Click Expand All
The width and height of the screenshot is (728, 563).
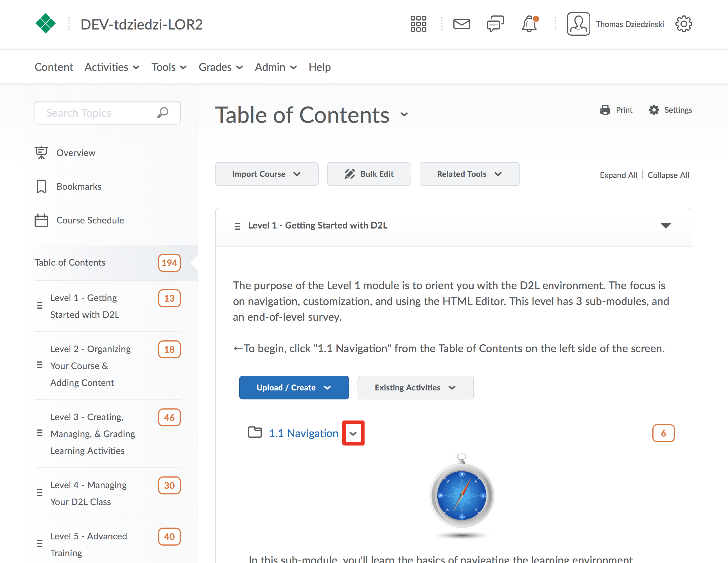pos(618,175)
